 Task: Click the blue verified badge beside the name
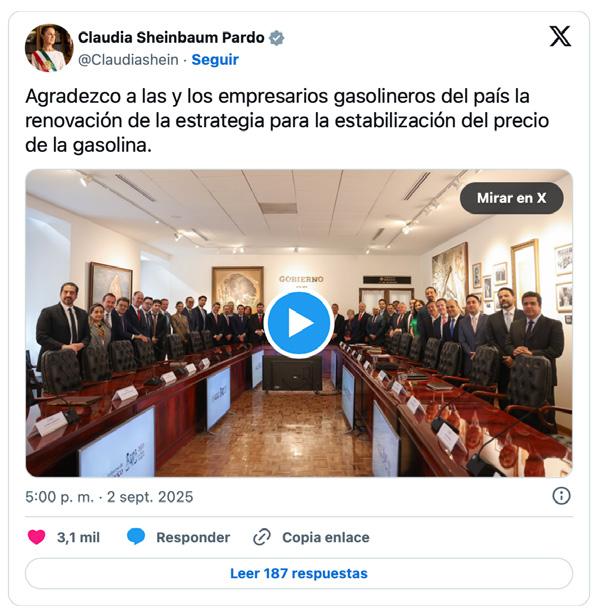point(277,38)
